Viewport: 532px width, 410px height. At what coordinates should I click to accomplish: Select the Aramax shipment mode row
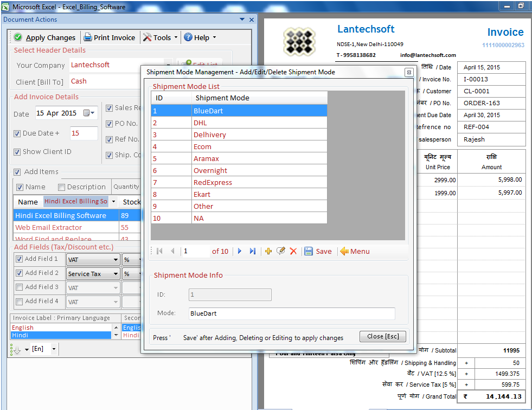[239, 158]
